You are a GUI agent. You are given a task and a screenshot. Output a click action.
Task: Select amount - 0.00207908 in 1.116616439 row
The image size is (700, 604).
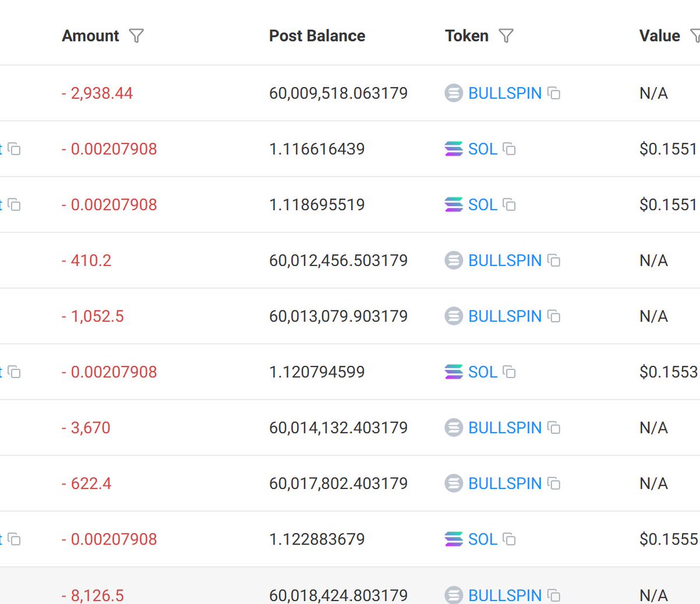(109, 149)
